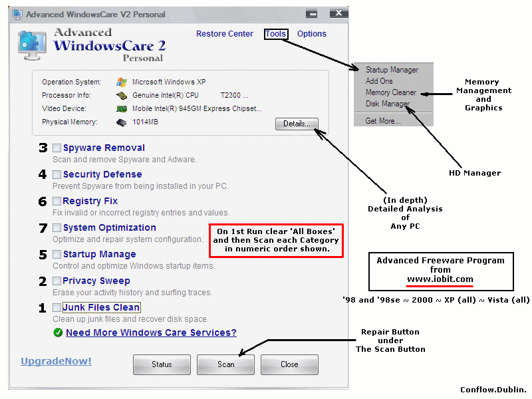This screenshot has height=399, width=532.
Task: Click 'Mobile Intel(R) 945GM Express Chipset...' text
Action: coord(197,108)
